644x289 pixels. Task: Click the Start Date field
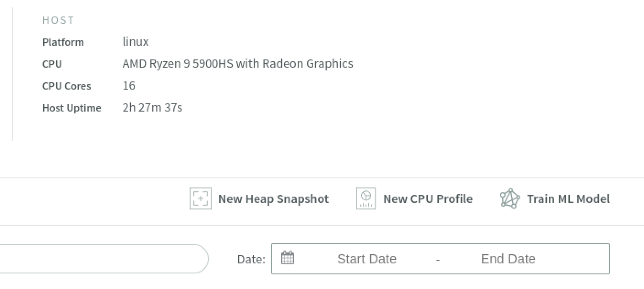click(366, 259)
